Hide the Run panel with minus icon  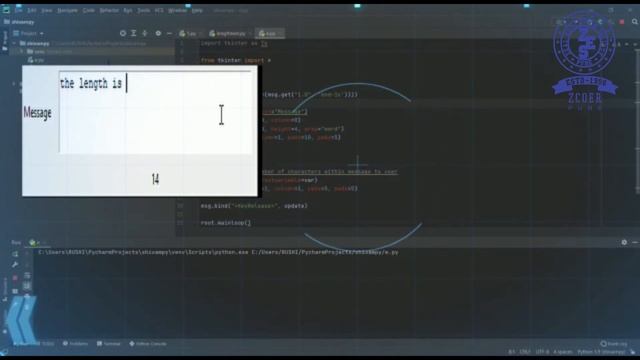point(635,242)
